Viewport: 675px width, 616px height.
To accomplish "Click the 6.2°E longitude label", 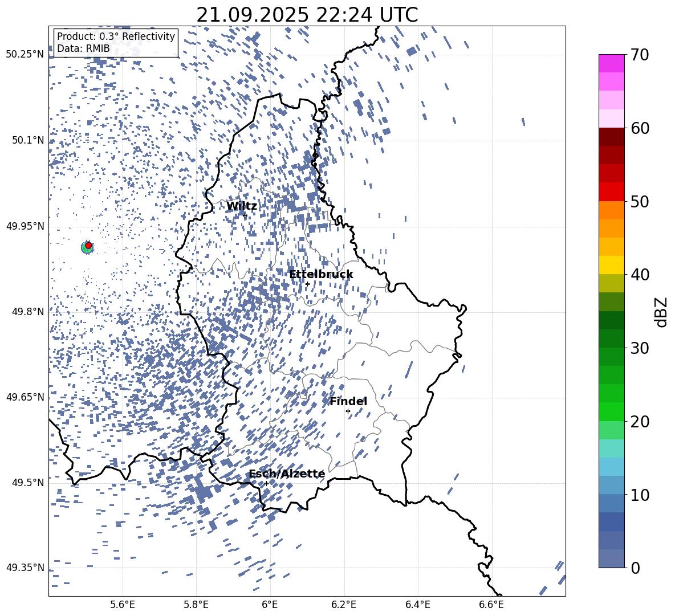I will [x=344, y=605].
